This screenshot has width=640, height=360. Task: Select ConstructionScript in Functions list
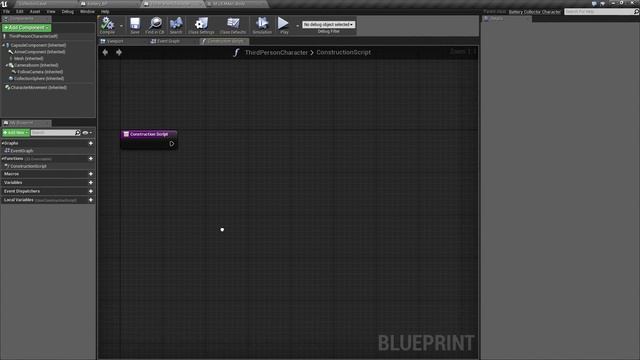click(x=28, y=166)
